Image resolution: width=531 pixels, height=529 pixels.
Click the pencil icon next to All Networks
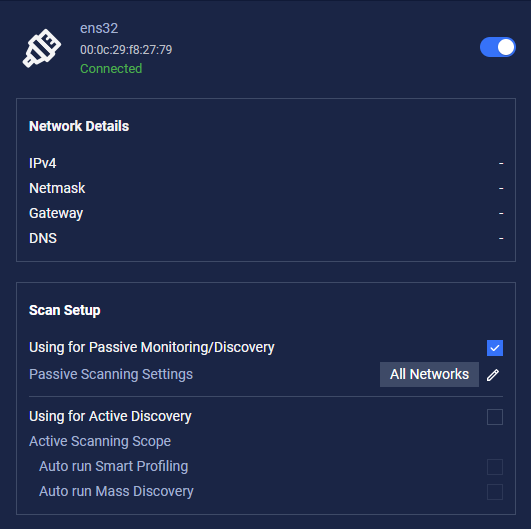(493, 375)
